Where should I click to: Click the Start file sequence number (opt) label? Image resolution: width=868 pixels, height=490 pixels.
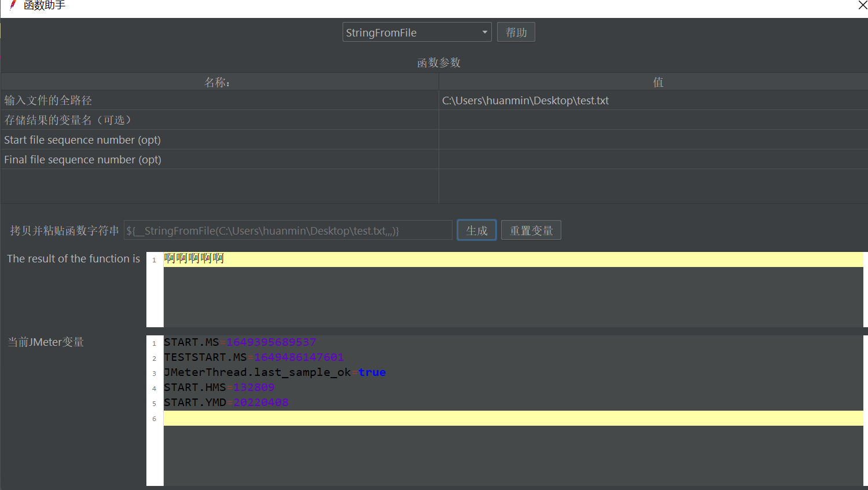point(82,140)
